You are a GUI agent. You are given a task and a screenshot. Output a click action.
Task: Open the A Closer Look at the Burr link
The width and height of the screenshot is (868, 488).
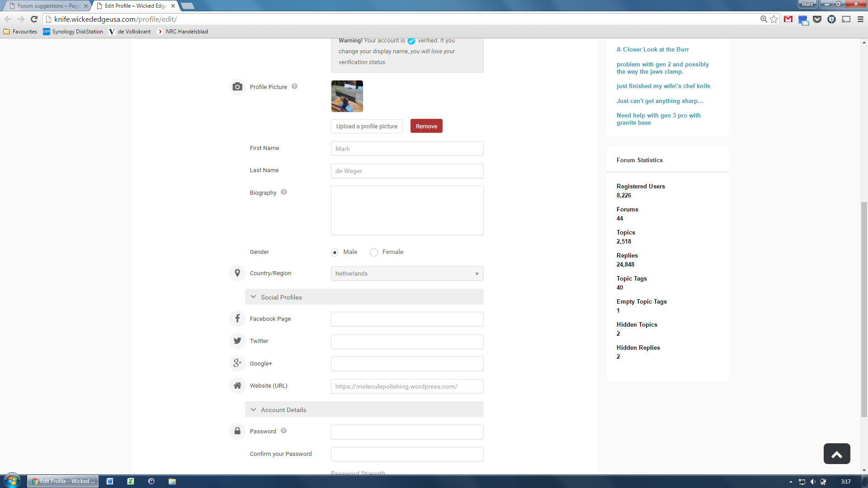tap(652, 49)
